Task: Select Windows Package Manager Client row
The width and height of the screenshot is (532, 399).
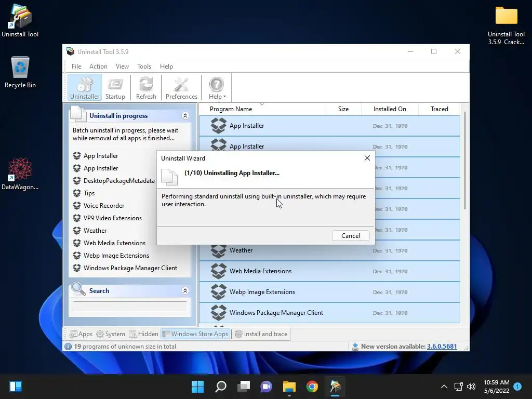Action: pyautogui.click(x=329, y=312)
